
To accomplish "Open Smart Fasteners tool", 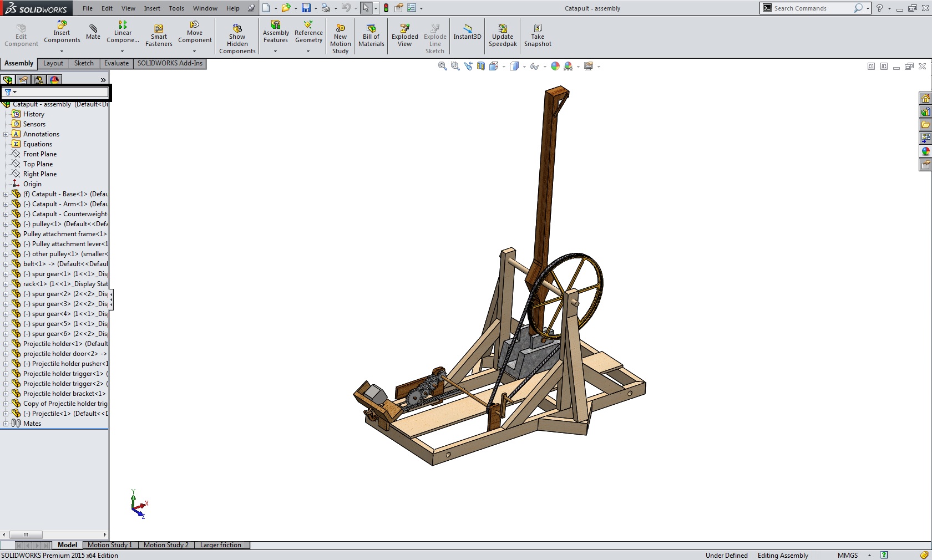I will pyautogui.click(x=159, y=35).
